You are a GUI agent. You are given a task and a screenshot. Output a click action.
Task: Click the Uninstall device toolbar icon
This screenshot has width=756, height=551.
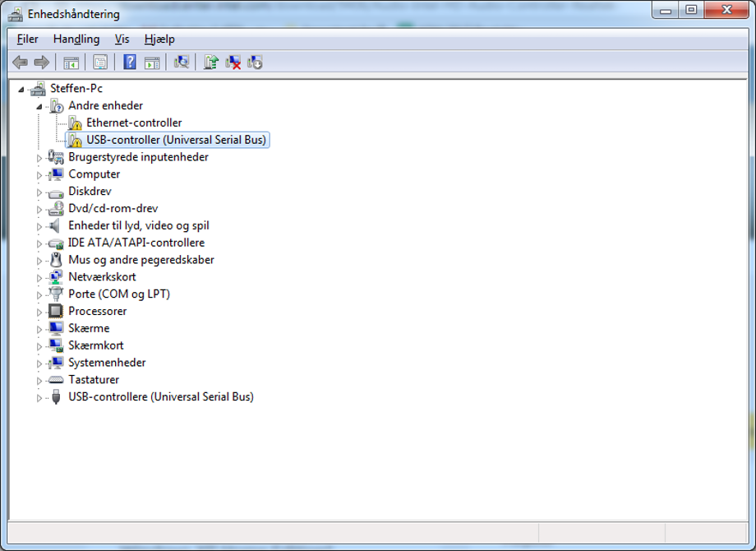[233, 62]
